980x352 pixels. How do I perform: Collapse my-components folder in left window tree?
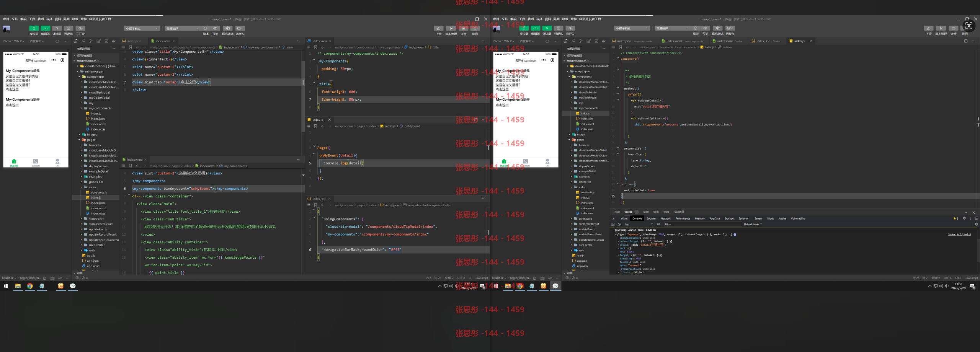(x=96, y=108)
